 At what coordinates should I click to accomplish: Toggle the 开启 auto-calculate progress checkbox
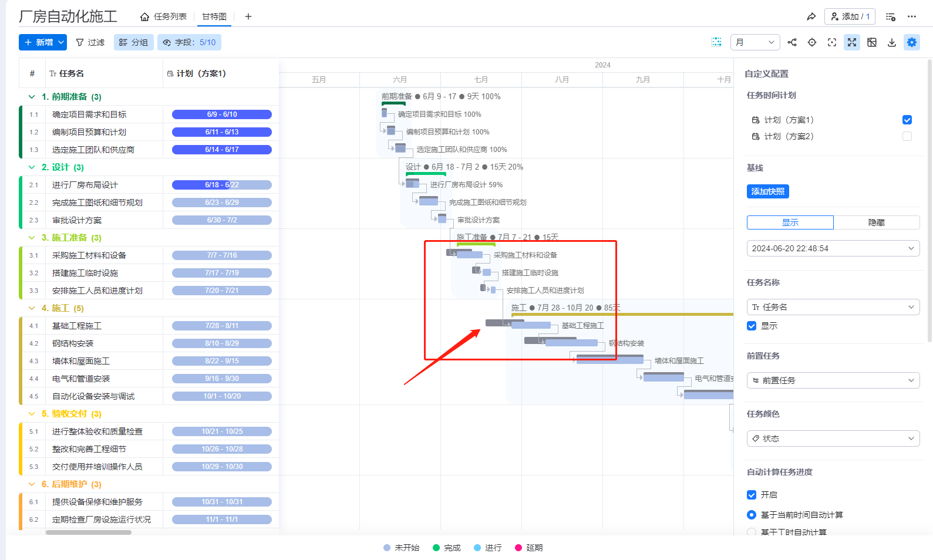tap(752, 495)
